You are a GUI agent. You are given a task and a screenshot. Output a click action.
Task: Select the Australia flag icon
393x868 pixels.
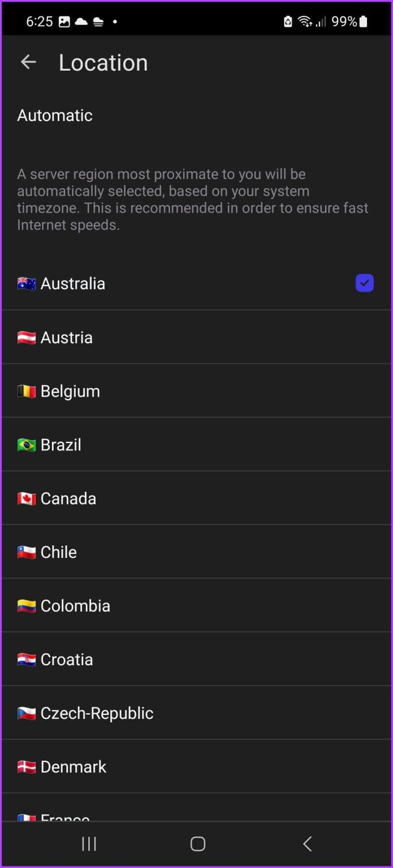(25, 283)
